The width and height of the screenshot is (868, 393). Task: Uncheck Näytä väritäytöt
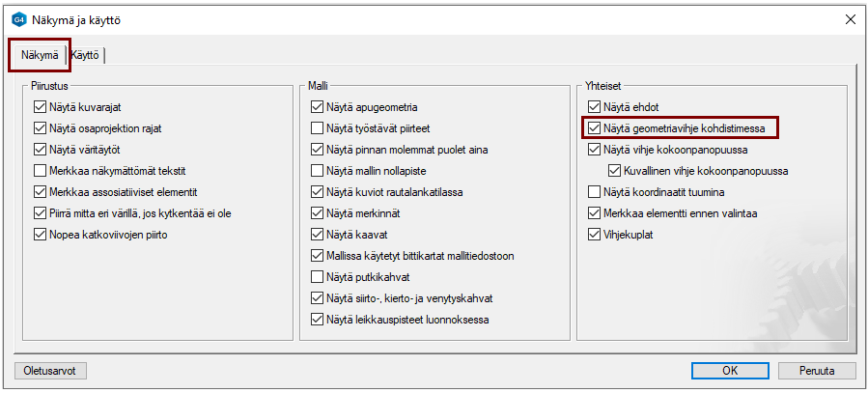pyautogui.click(x=40, y=150)
